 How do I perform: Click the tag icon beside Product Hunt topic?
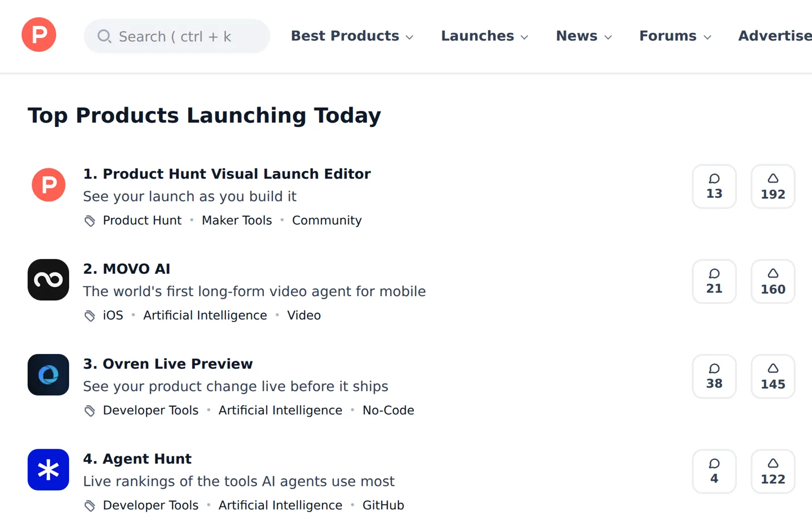tap(89, 221)
